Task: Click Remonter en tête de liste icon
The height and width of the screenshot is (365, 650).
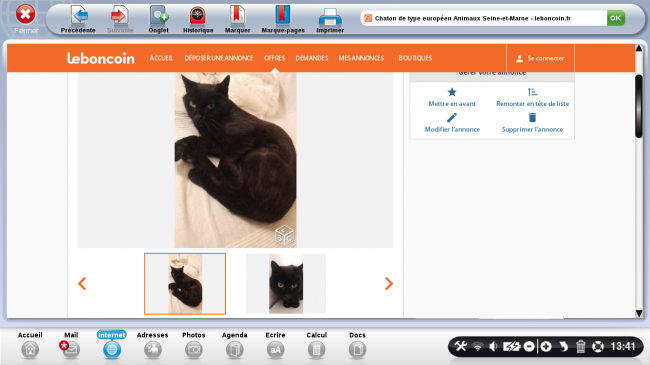Action: point(532,92)
